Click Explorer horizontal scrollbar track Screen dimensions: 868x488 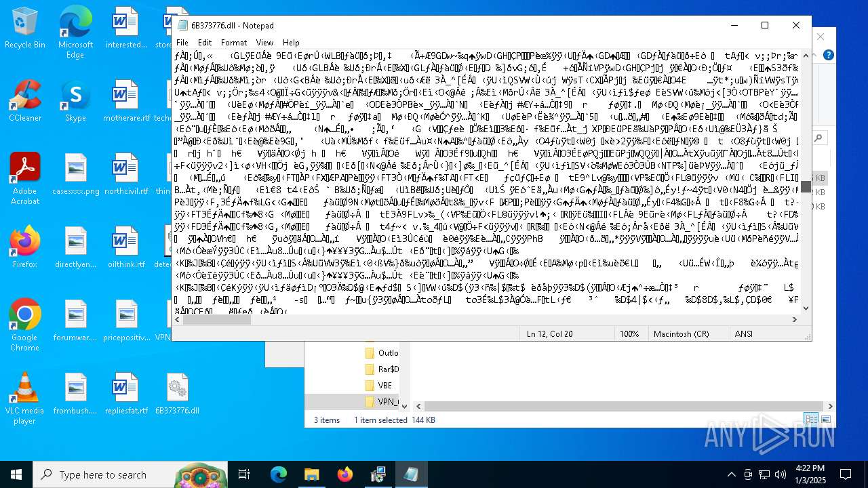[x=623, y=406]
